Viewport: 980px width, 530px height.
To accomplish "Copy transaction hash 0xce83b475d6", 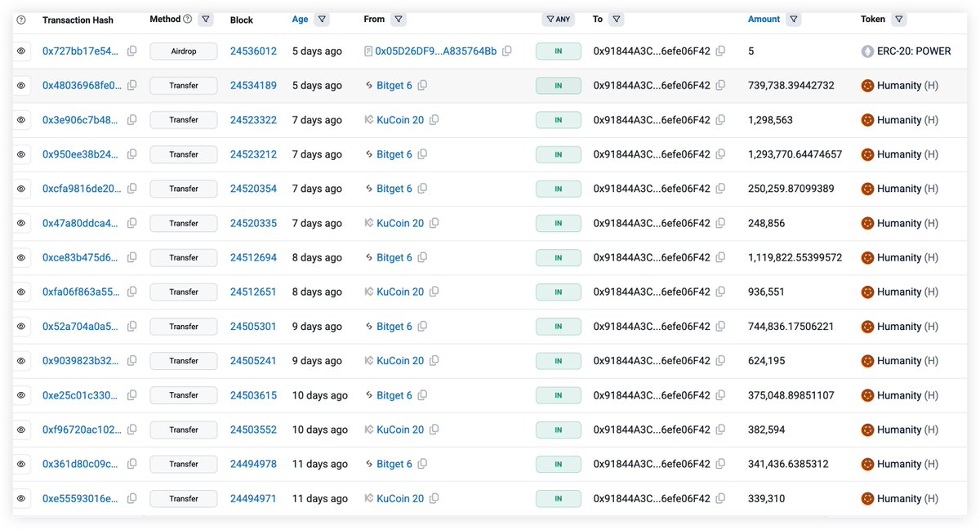I will 132,257.
